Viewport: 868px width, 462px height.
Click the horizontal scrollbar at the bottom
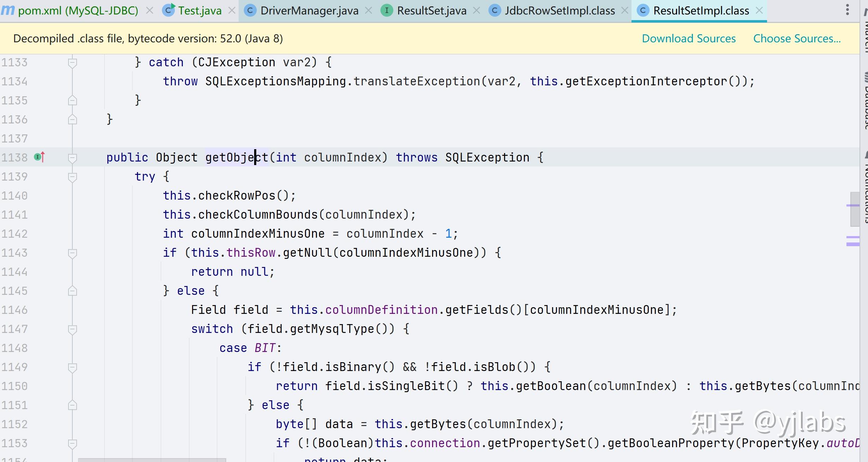pyautogui.click(x=152, y=460)
